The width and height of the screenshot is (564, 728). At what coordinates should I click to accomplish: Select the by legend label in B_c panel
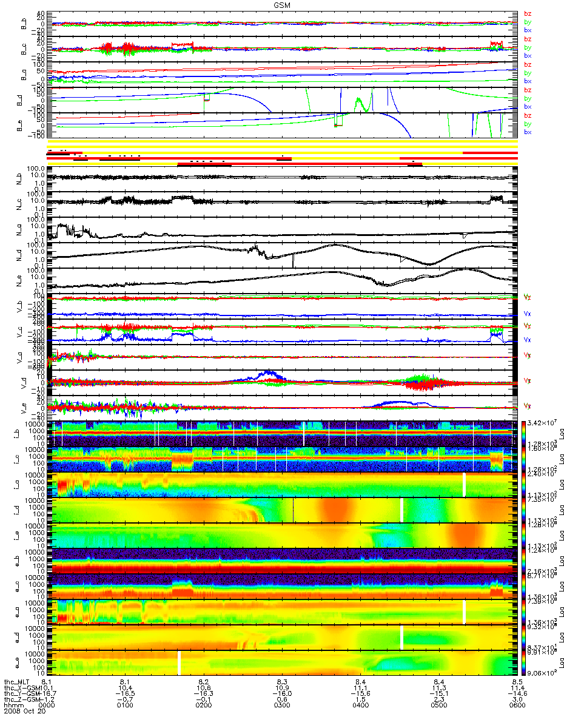528,47
